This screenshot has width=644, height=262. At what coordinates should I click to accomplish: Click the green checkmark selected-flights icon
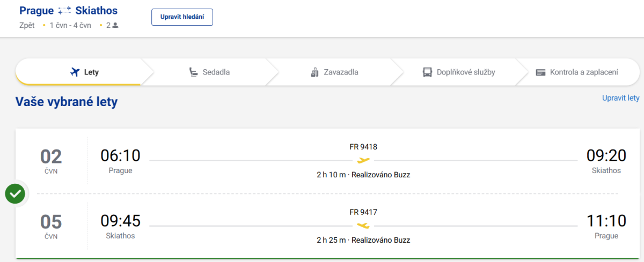coord(16,194)
